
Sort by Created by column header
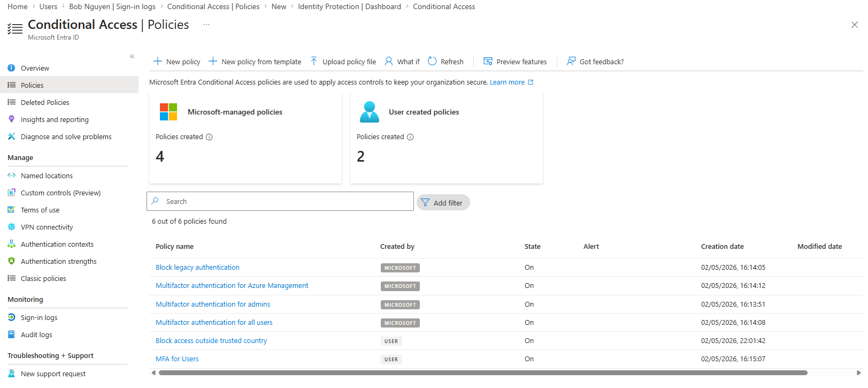[397, 246]
